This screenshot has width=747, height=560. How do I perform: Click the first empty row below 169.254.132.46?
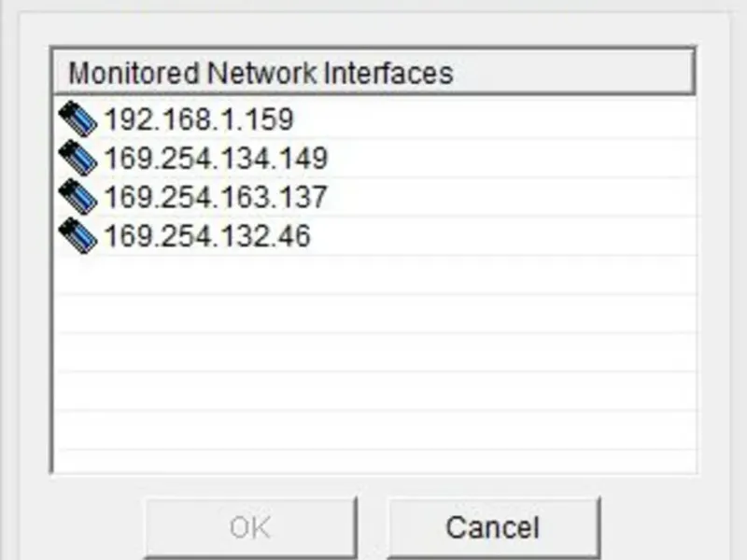pos(373,275)
